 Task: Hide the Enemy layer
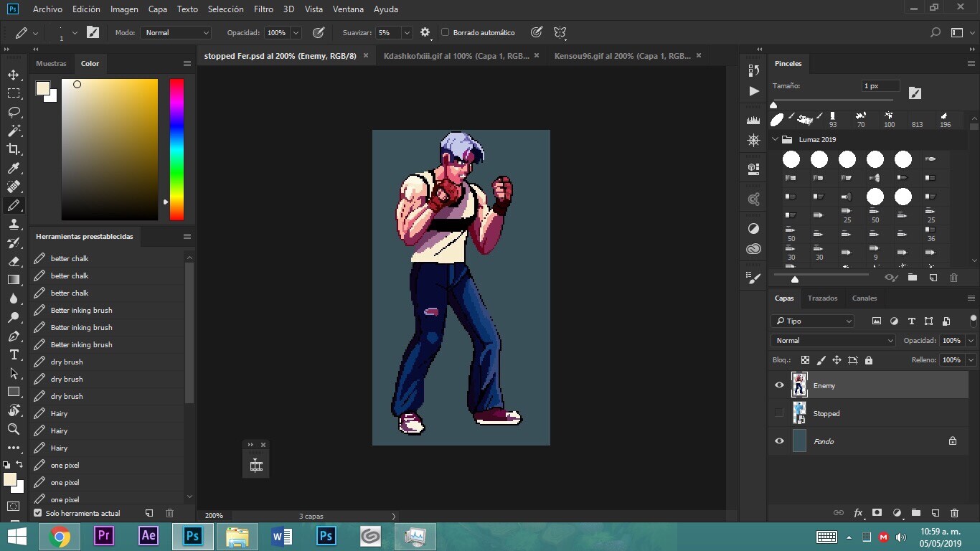(x=779, y=385)
